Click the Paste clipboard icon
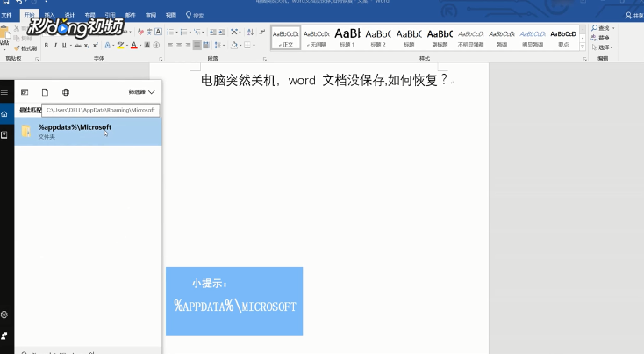This screenshot has width=644, height=354. click(4, 32)
